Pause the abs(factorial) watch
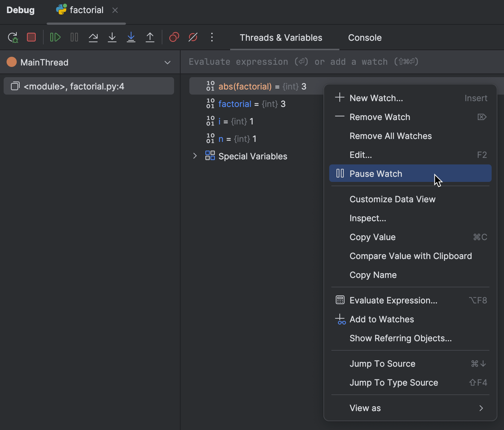Viewport: 504px width, 430px height. 375,174
